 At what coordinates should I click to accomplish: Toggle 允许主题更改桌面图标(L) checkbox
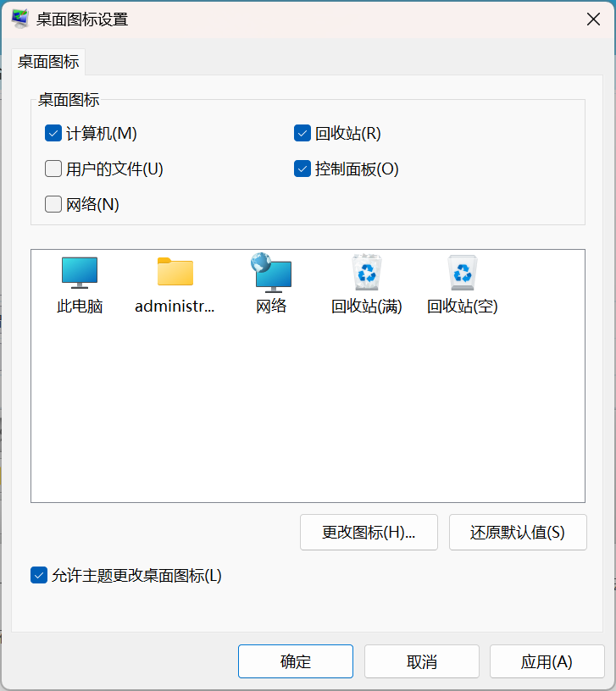[39, 576]
